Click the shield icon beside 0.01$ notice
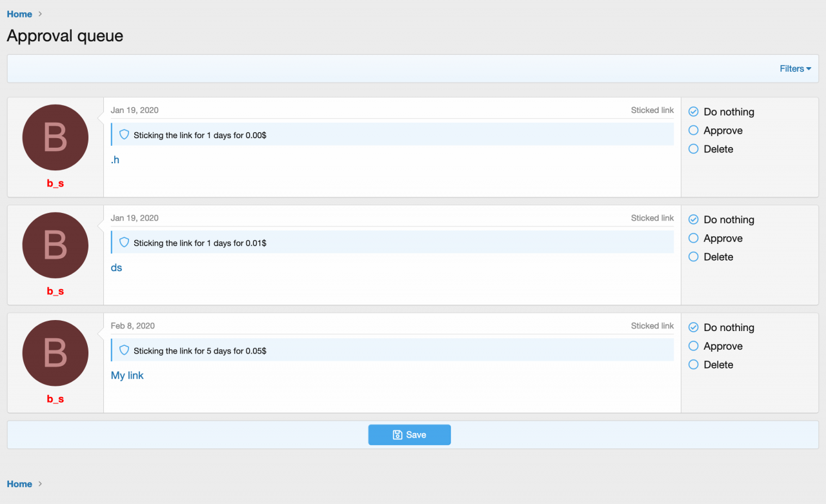This screenshot has height=504, width=826. point(125,243)
